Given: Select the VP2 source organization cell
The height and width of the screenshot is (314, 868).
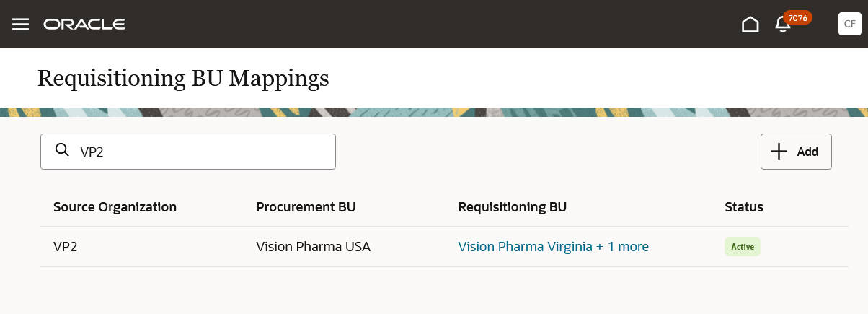Looking at the screenshot, I should (x=65, y=247).
